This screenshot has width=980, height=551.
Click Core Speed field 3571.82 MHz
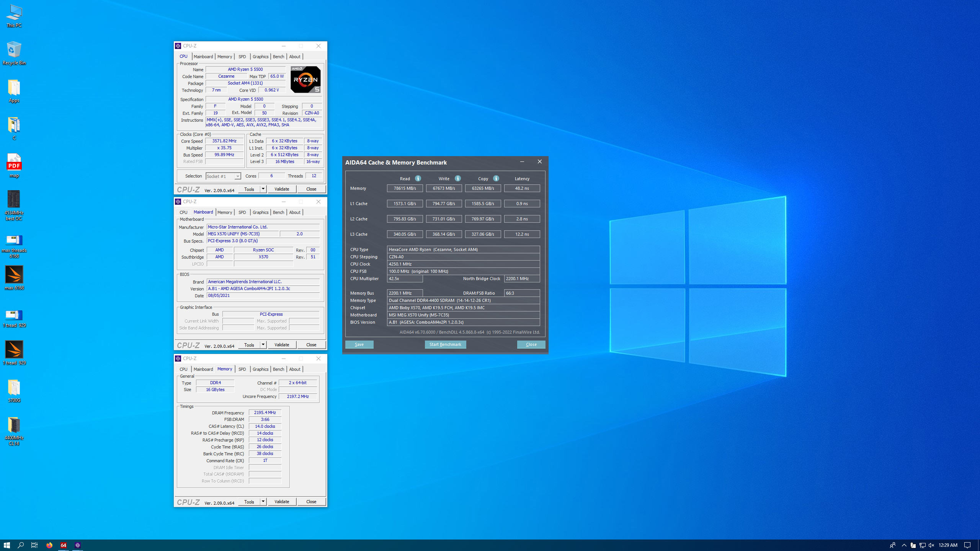coord(224,141)
